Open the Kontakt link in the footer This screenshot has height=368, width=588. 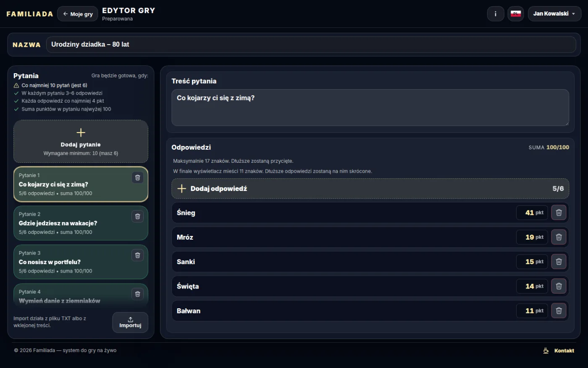point(564,351)
